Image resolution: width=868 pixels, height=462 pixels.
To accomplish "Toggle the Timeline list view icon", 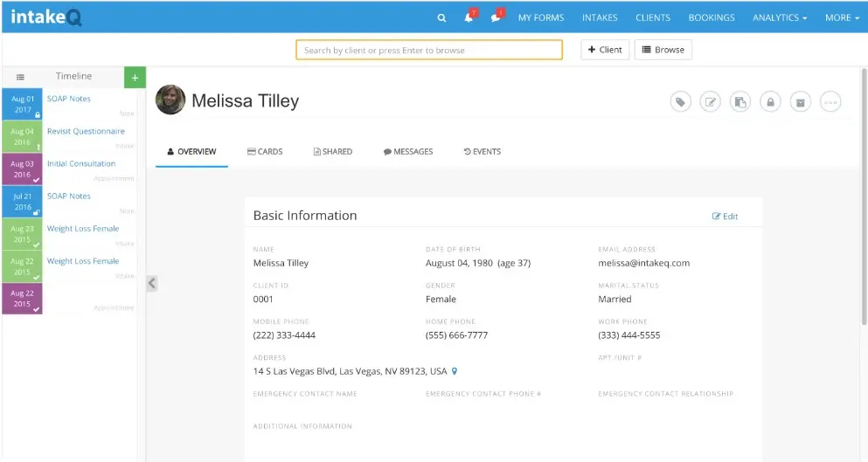I will (x=20, y=77).
